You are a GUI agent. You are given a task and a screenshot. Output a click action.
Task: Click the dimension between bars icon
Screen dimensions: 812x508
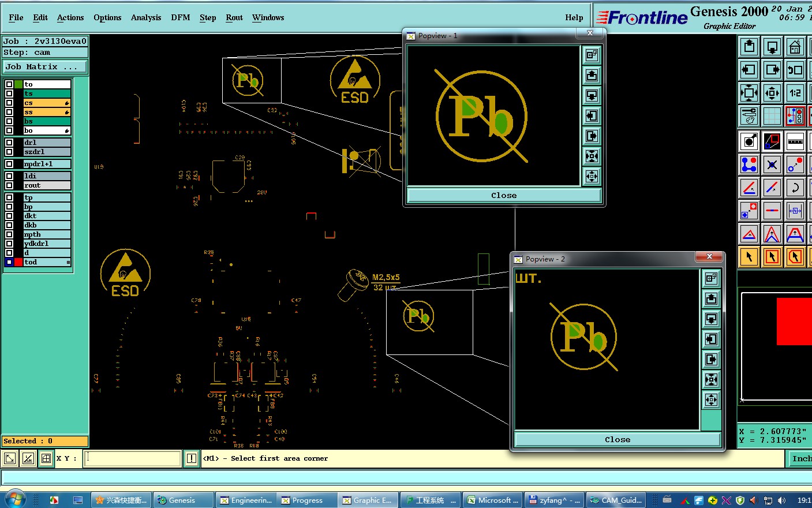[x=795, y=211]
